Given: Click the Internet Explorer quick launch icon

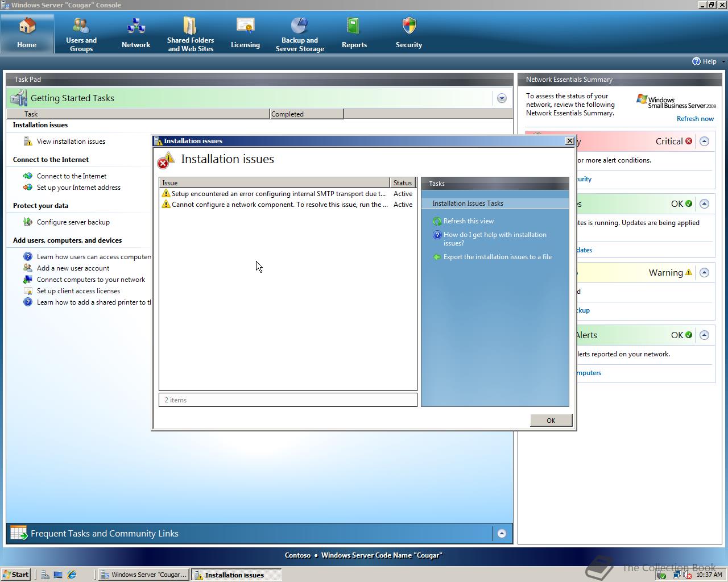Looking at the screenshot, I should (72, 575).
